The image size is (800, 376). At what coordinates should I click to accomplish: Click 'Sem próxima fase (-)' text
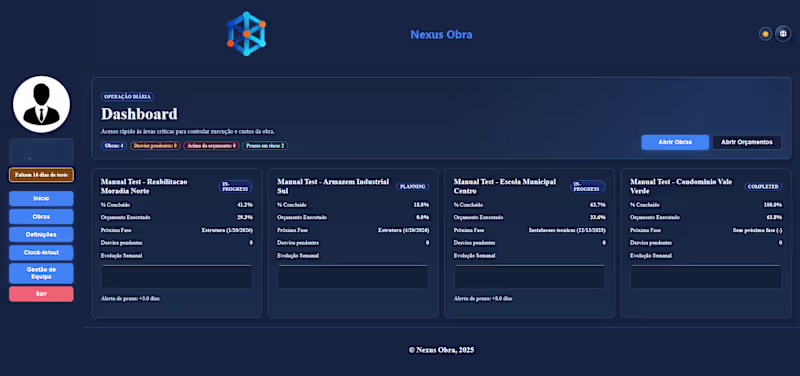[757, 230]
